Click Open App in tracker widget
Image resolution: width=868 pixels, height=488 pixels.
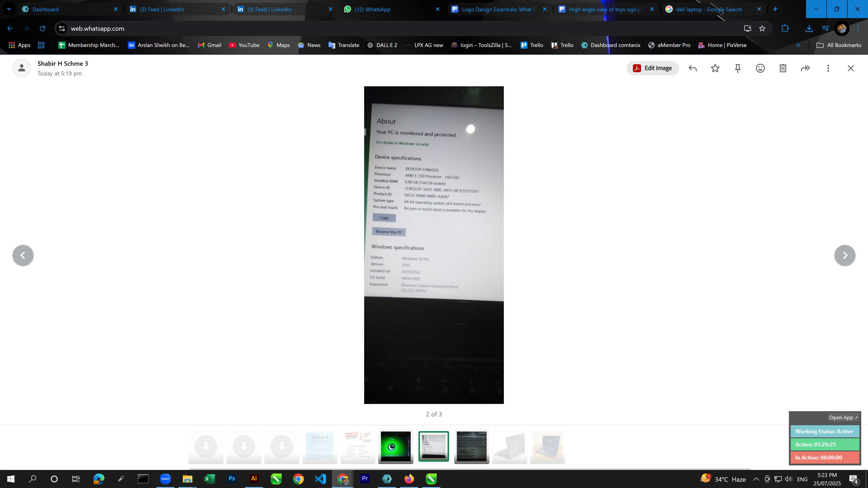coord(843,418)
